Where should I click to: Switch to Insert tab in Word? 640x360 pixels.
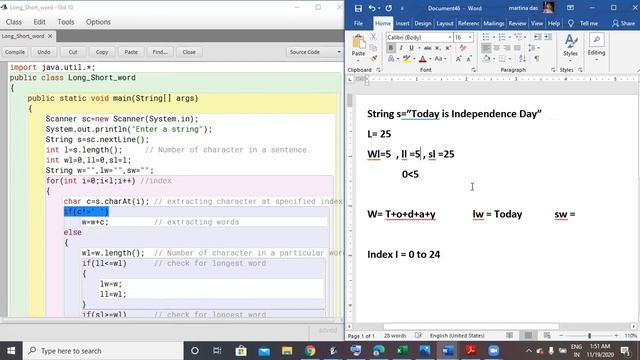(402, 24)
